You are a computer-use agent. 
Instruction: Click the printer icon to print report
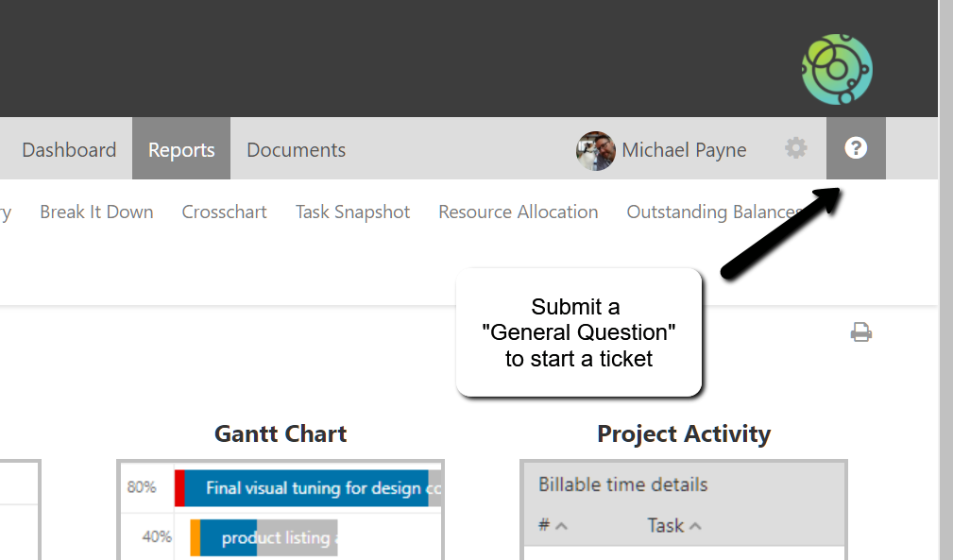(x=860, y=332)
